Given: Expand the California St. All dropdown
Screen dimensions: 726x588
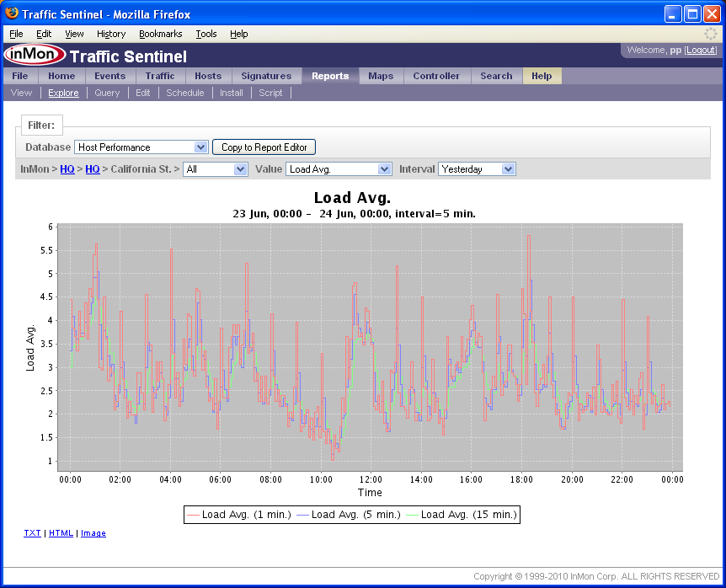Looking at the screenshot, I should [x=215, y=169].
